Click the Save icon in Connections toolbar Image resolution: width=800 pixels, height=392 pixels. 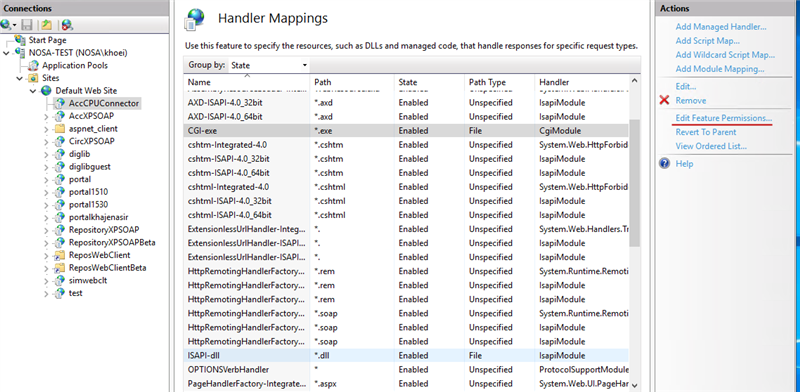pos(27,24)
